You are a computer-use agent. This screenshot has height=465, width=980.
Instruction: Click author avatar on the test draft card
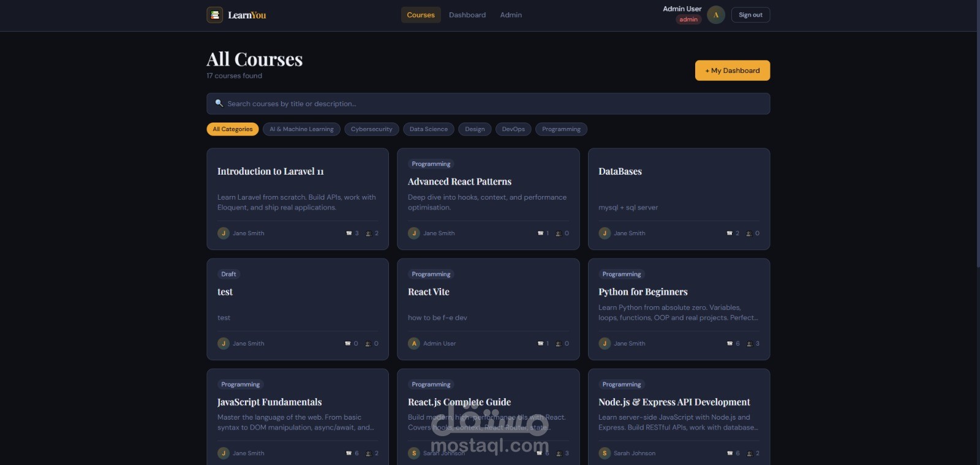224,343
